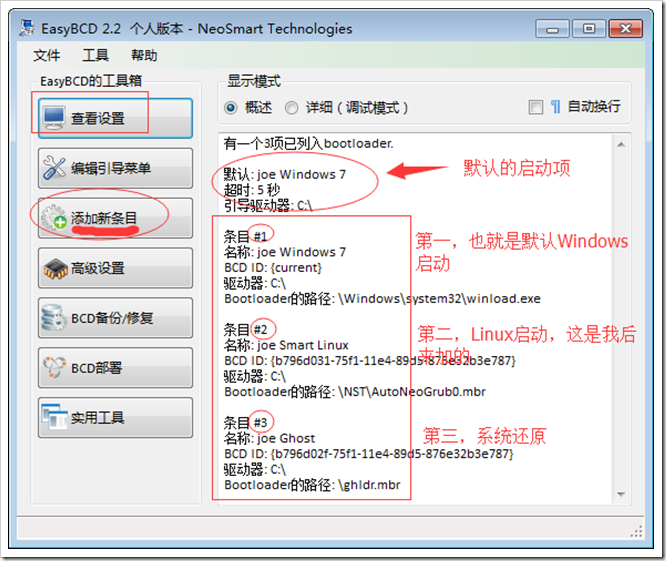Click the scrollbar down arrow

621,494
